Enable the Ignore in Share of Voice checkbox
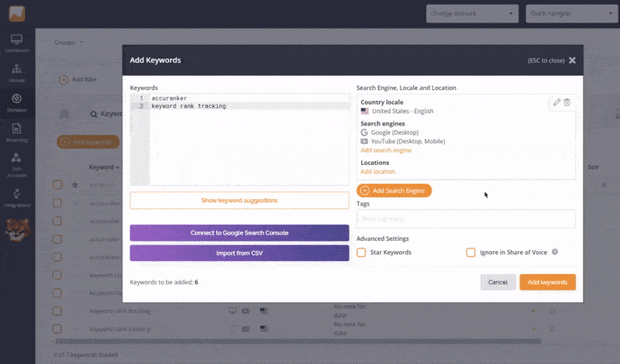This screenshot has height=364, width=620. point(470,252)
